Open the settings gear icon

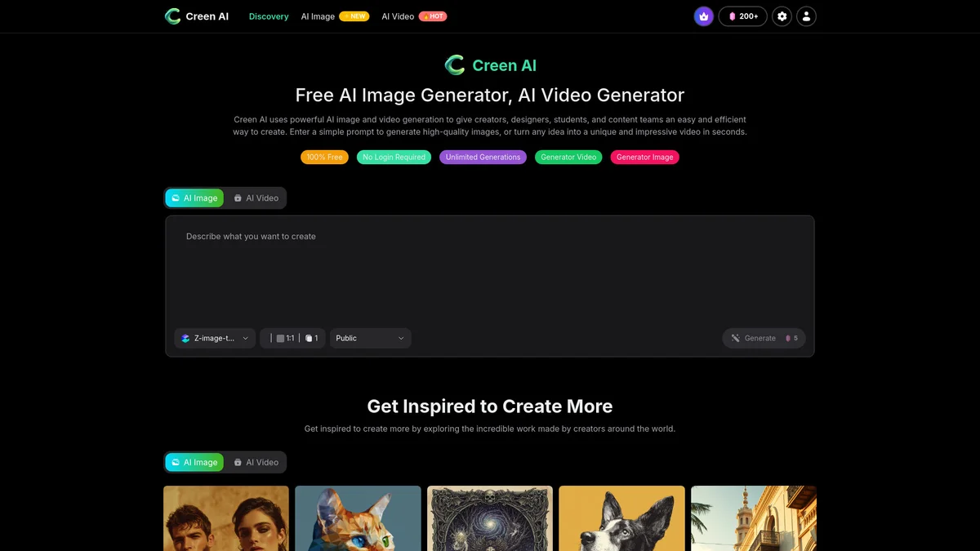tap(781, 16)
